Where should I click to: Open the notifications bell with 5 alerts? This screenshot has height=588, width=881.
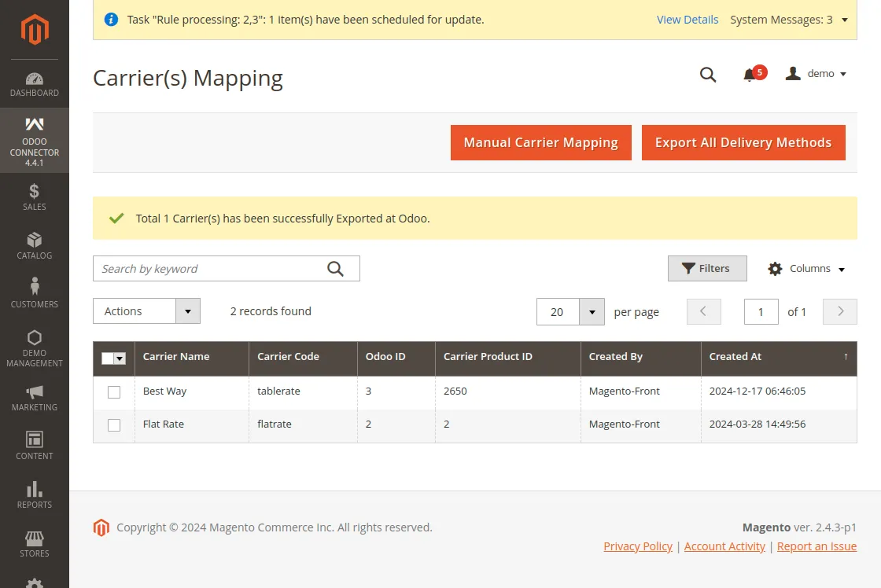751,73
